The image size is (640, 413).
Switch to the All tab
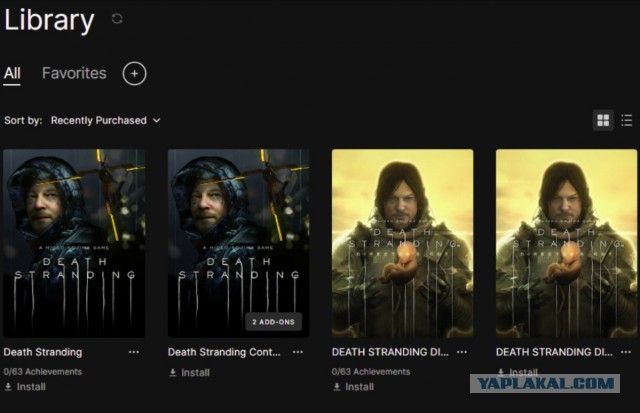(12, 73)
